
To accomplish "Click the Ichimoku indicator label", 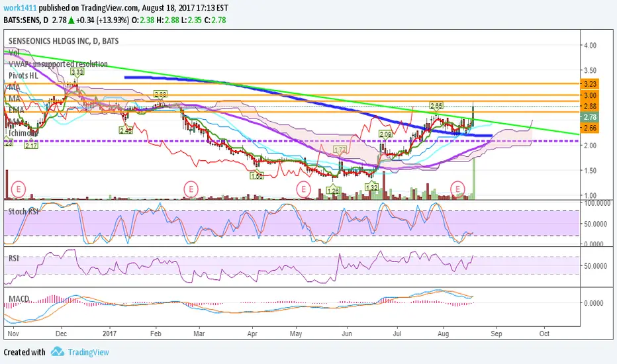I will (x=22, y=132).
